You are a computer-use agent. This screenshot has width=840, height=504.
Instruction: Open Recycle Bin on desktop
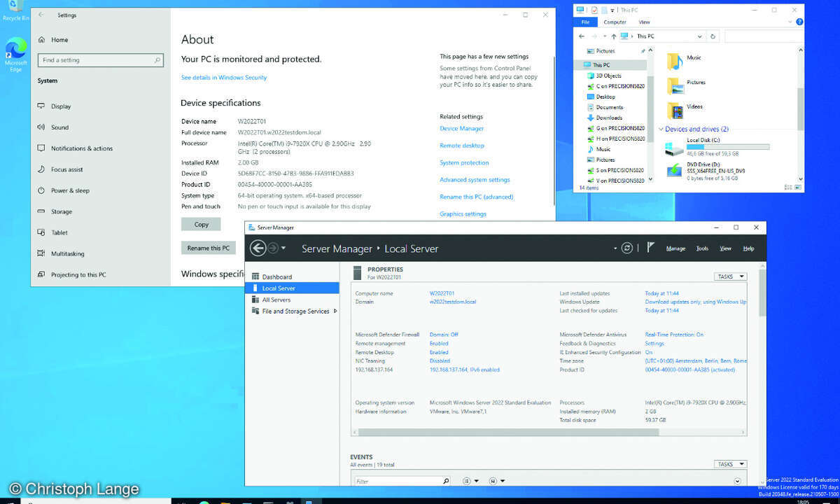click(15, 11)
